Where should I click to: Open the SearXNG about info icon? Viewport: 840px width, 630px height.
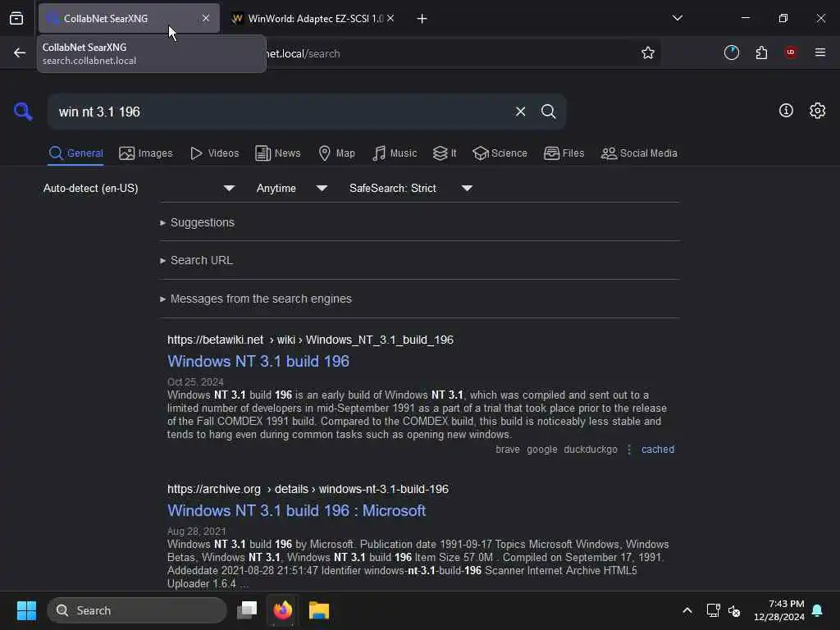[786, 111]
